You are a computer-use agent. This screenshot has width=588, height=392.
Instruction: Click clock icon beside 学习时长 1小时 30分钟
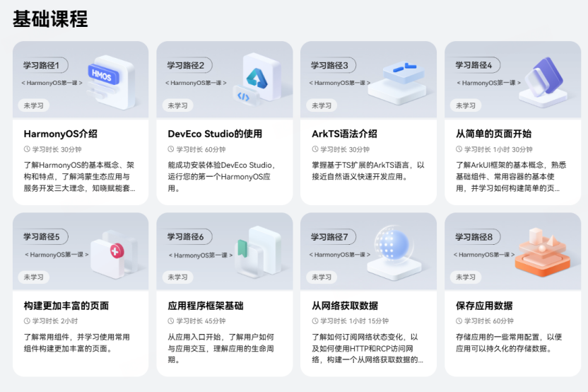pyautogui.click(x=459, y=149)
